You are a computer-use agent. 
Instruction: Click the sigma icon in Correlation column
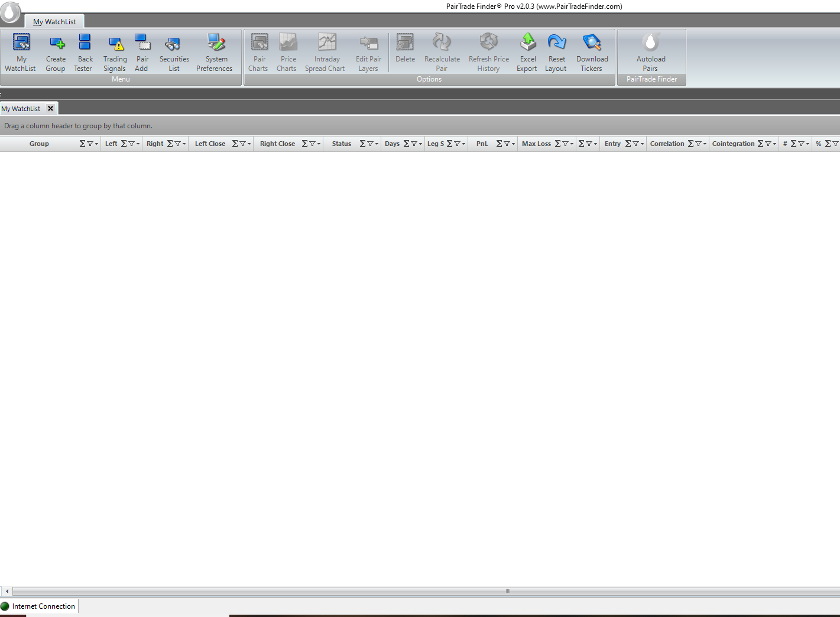point(691,144)
